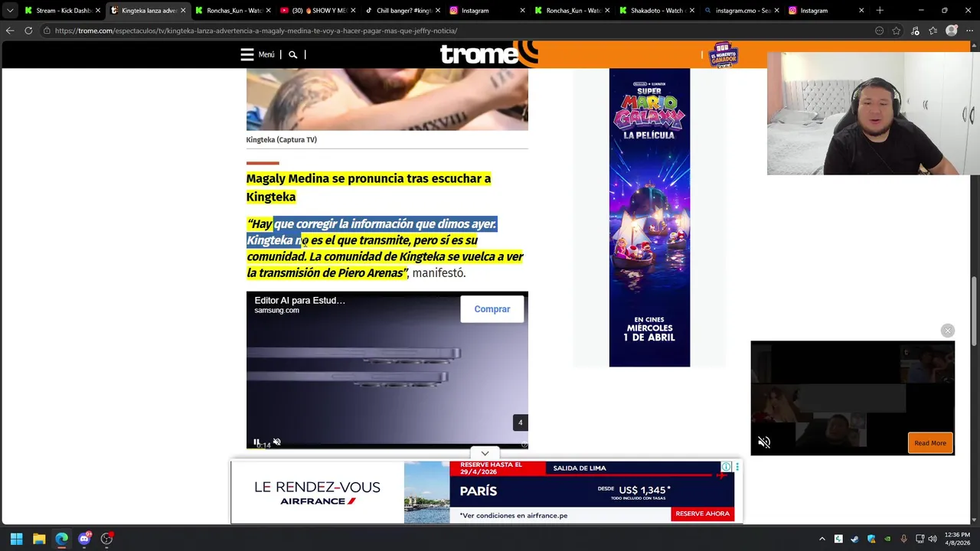
Task: Go to the Trome logo homepage
Action: click(488, 54)
